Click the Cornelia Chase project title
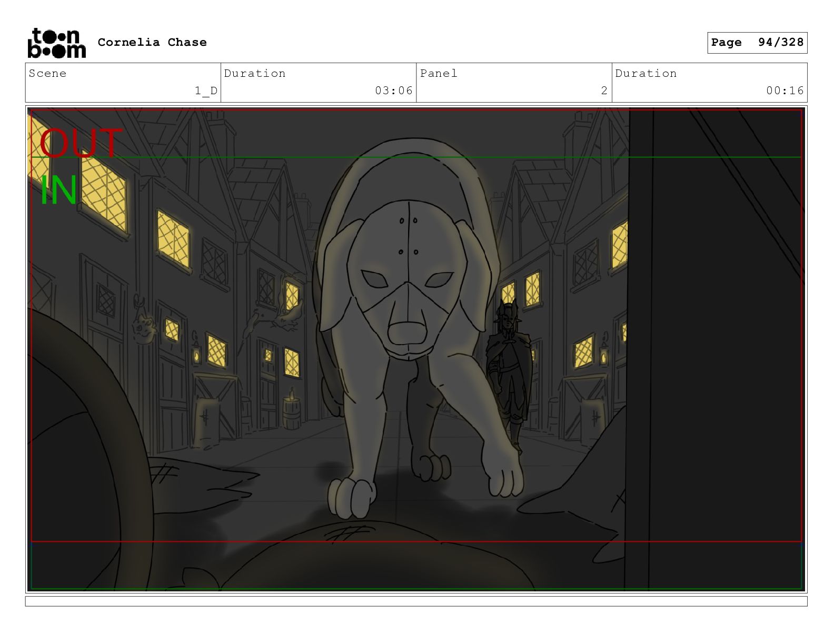 coord(152,43)
